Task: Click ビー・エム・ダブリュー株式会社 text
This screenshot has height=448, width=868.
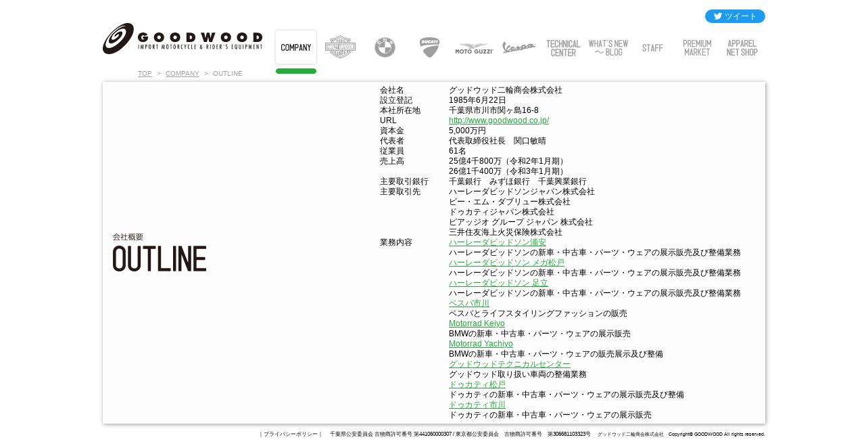Action: [x=510, y=202]
